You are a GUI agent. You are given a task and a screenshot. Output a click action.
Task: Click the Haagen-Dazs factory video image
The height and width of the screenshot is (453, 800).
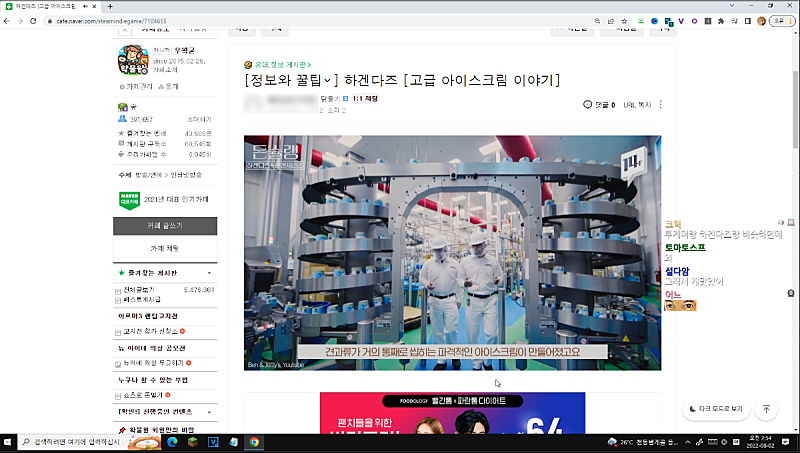pyautogui.click(x=453, y=253)
